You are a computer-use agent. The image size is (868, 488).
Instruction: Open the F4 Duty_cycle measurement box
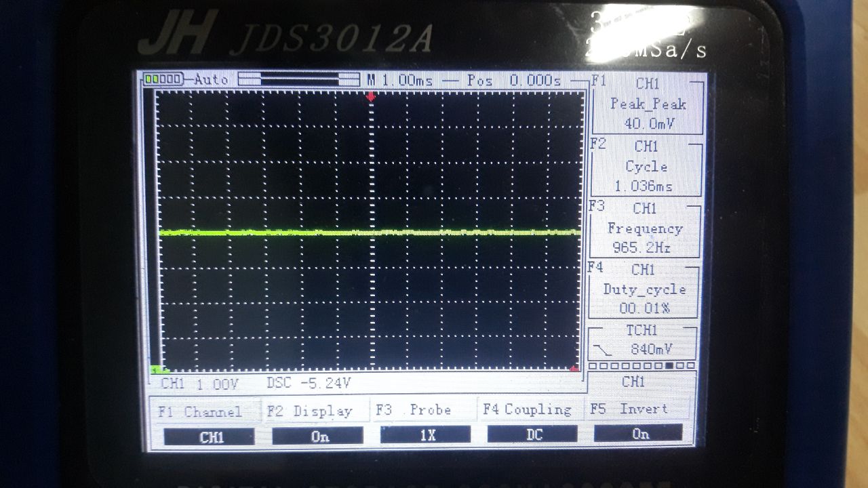pos(643,290)
